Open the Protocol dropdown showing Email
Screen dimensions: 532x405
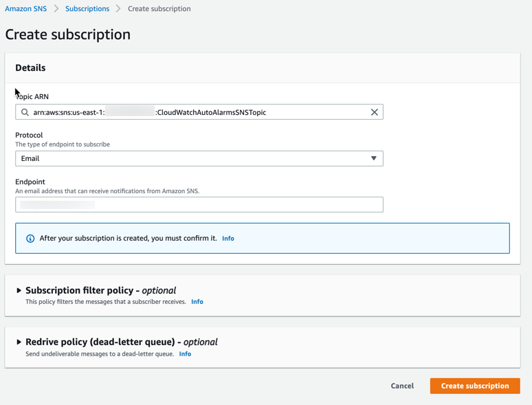coord(199,159)
